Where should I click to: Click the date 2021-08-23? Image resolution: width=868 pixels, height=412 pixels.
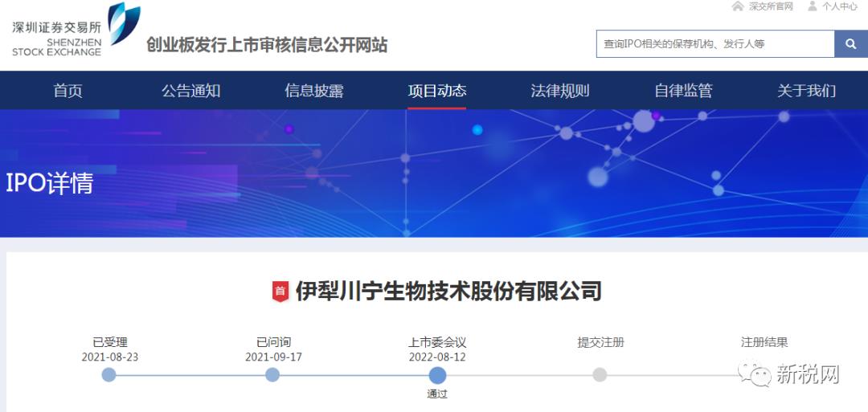[x=109, y=357]
